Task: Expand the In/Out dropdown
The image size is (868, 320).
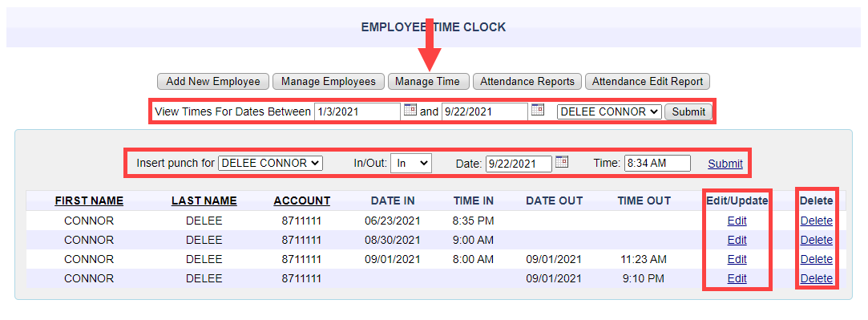Action: tap(410, 164)
